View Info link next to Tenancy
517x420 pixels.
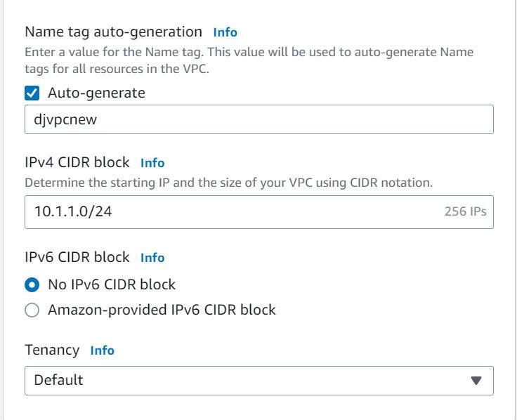tap(102, 350)
